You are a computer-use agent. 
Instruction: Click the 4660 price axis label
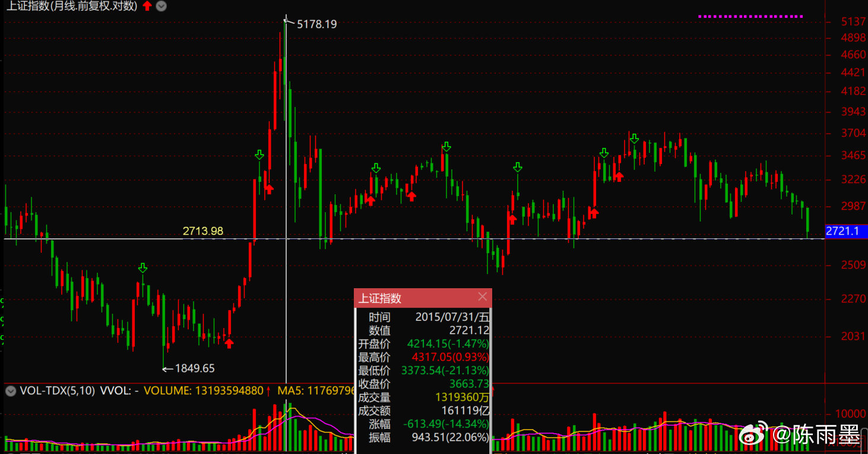(854, 55)
